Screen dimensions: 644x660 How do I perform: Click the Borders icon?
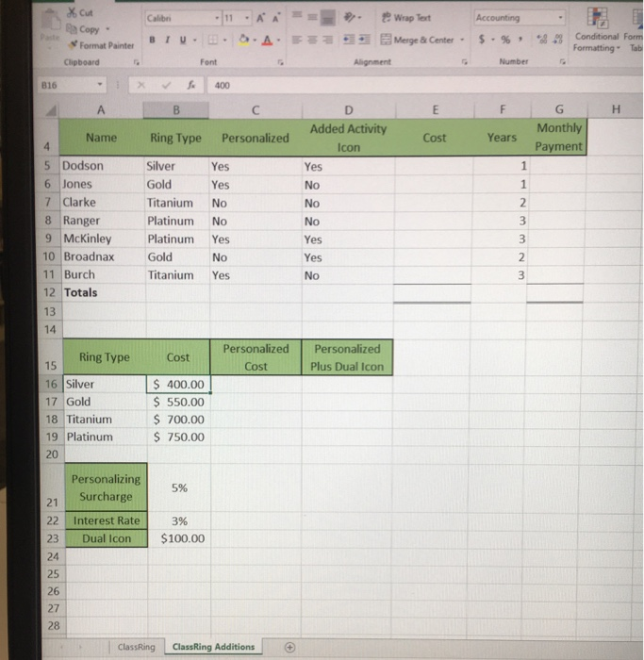coord(213,40)
